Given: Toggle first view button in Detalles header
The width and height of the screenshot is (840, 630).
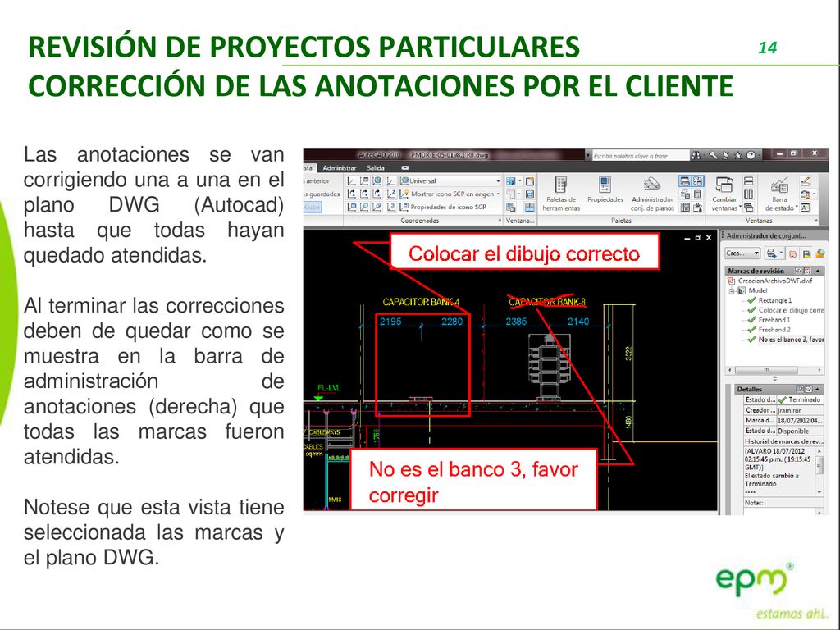Looking at the screenshot, I should [x=800, y=389].
